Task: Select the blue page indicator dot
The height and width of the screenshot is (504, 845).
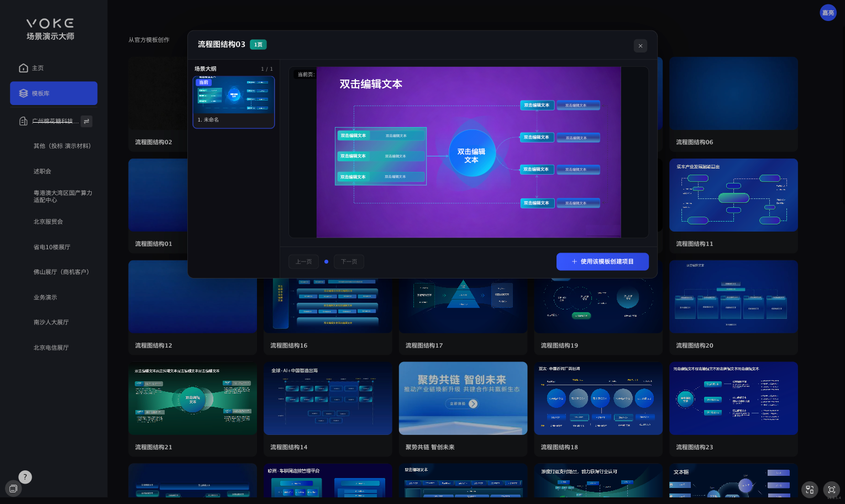Action: pos(326,261)
